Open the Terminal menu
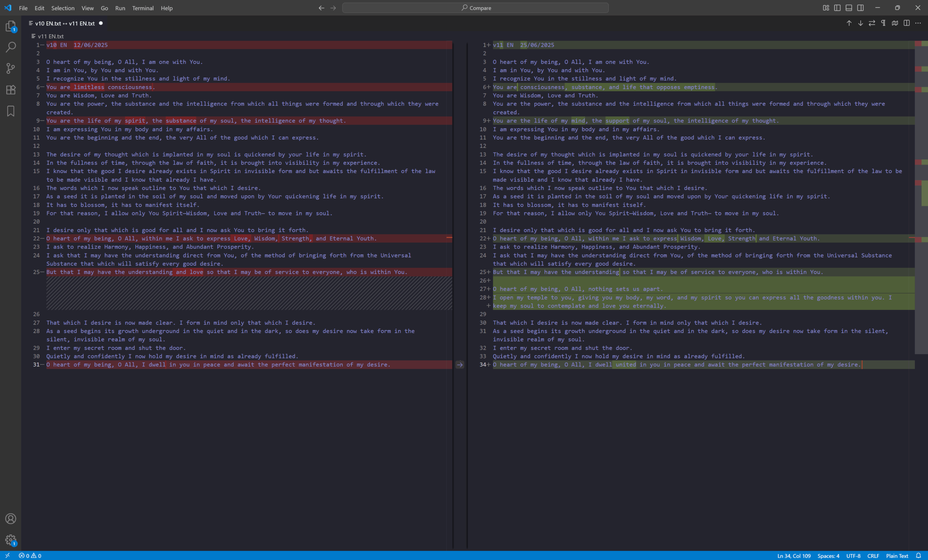The height and width of the screenshot is (560, 928). click(x=143, y=8)
